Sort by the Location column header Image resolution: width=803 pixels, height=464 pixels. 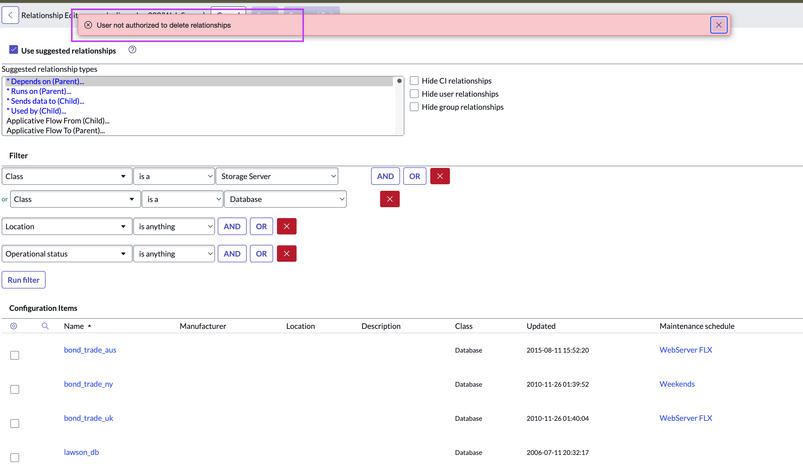coord(301,326)
